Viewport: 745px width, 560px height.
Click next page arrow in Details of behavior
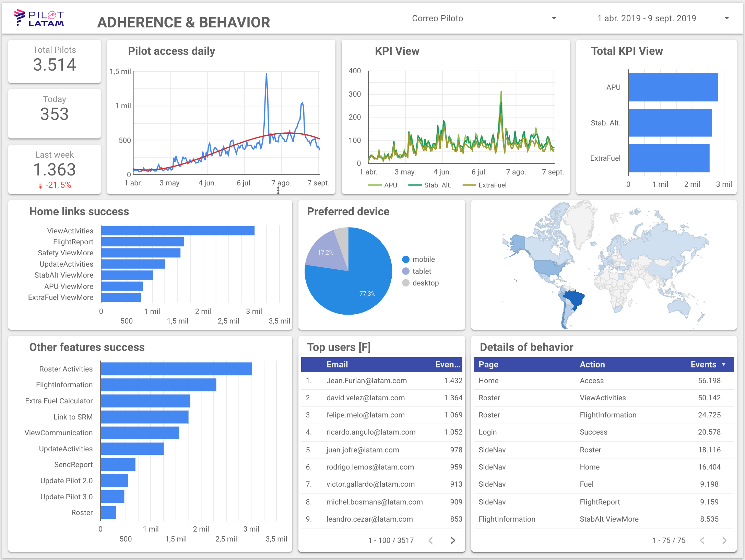point(724,540)
